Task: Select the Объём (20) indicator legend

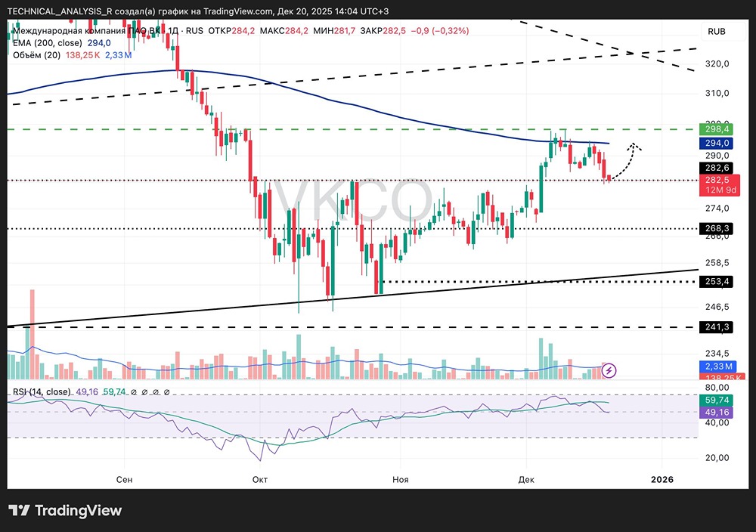Action: 36,55
